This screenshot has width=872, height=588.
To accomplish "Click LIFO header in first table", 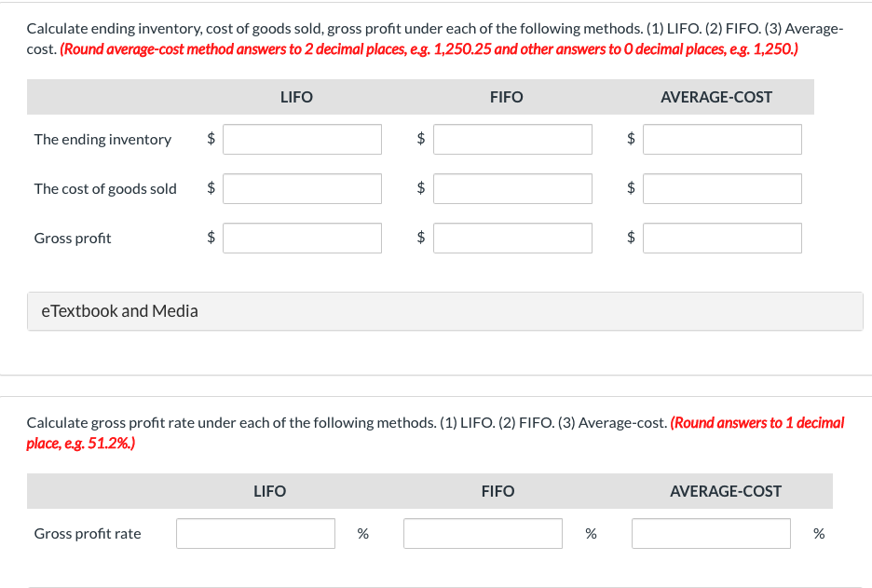I will (296, 97).
